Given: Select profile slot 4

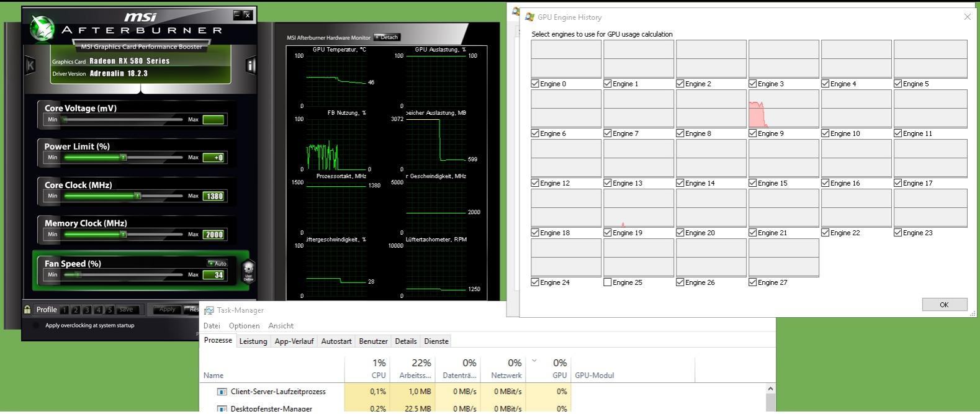Looking at the screenshot, I should pos(99,310).
